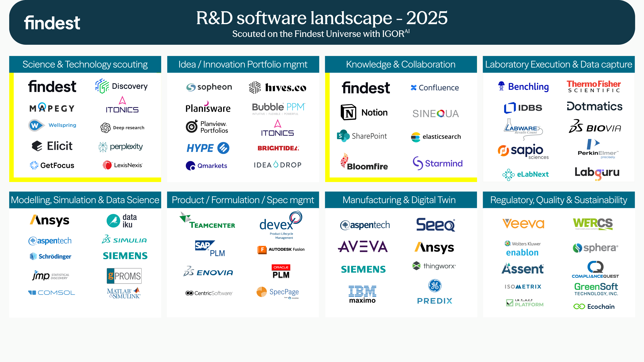Click the thingworx logo

pyautogui.click(x=434, y=266)
